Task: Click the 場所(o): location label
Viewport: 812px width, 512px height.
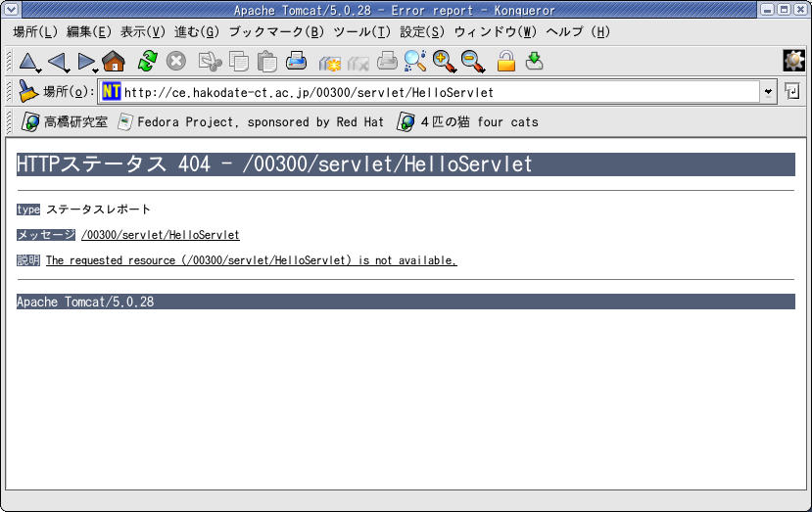Action: point(69,92)
